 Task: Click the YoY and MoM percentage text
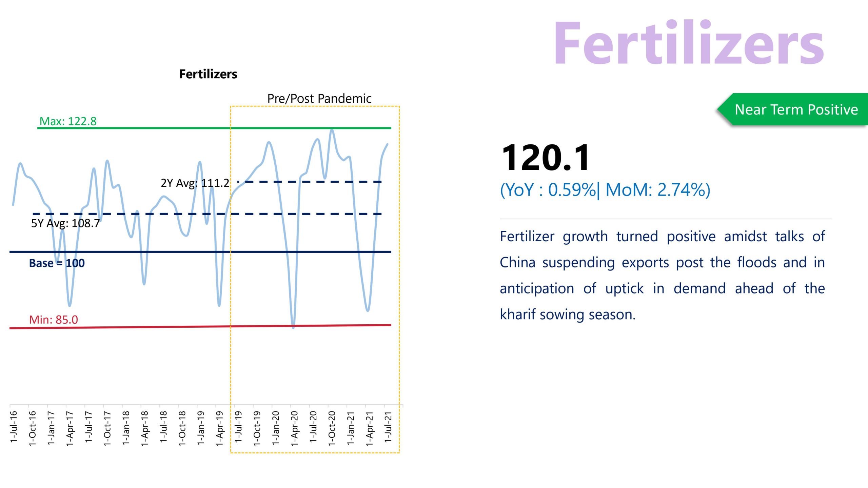(605, 190)
